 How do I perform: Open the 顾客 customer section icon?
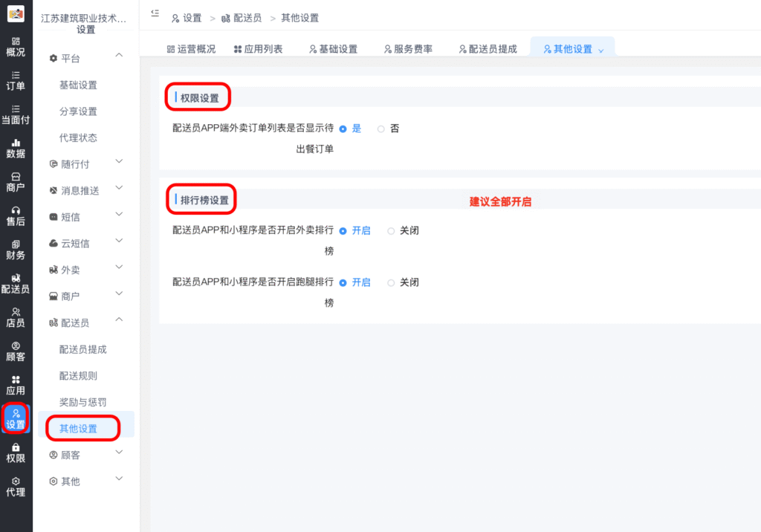click(16, 349)
